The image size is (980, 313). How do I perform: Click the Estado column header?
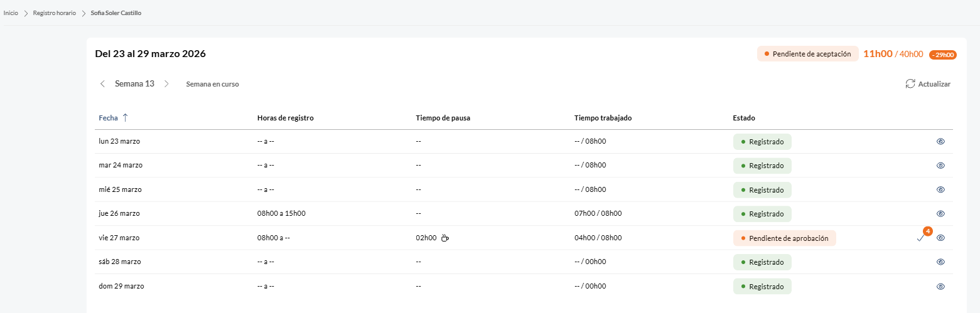(744, 118)
